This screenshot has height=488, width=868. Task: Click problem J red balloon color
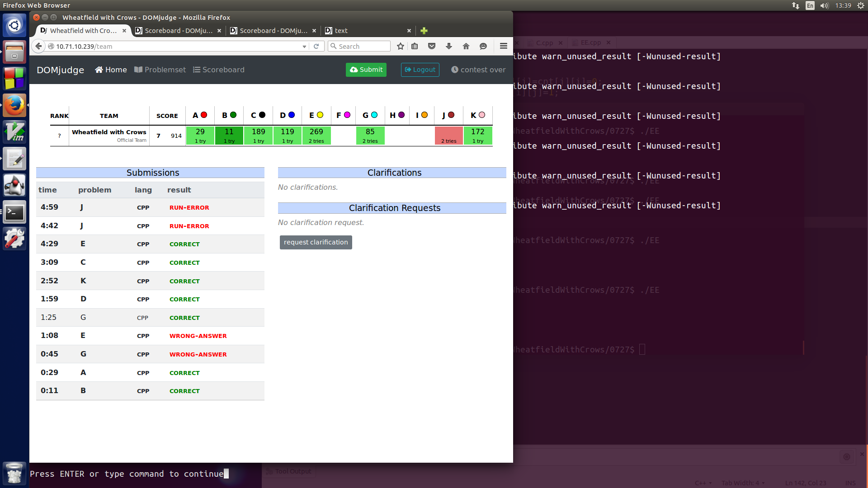(451, 115)
